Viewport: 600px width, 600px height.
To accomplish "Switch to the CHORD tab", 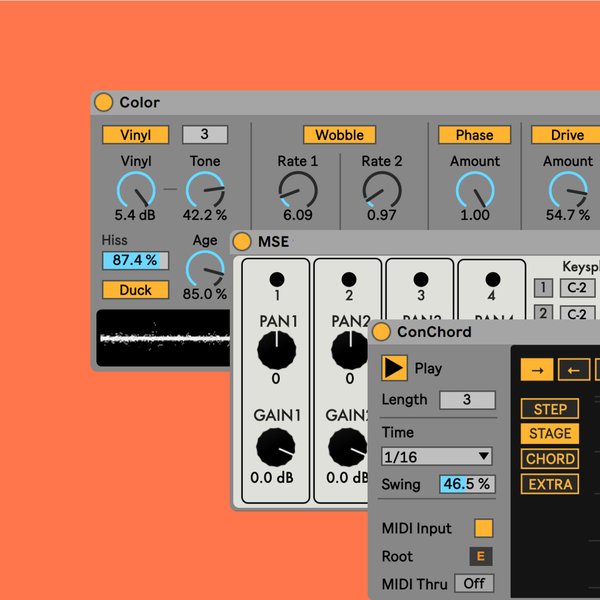I will tap(549, 459).
